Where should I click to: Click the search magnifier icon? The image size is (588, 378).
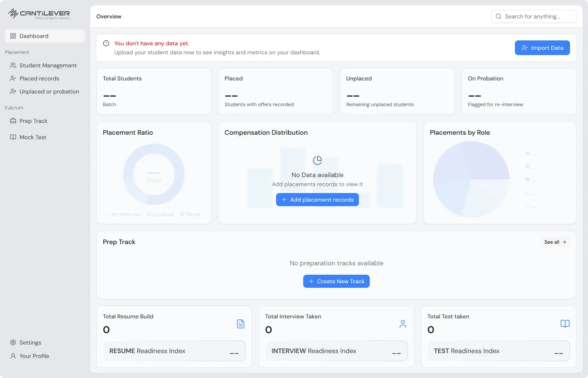click(499, 16)
